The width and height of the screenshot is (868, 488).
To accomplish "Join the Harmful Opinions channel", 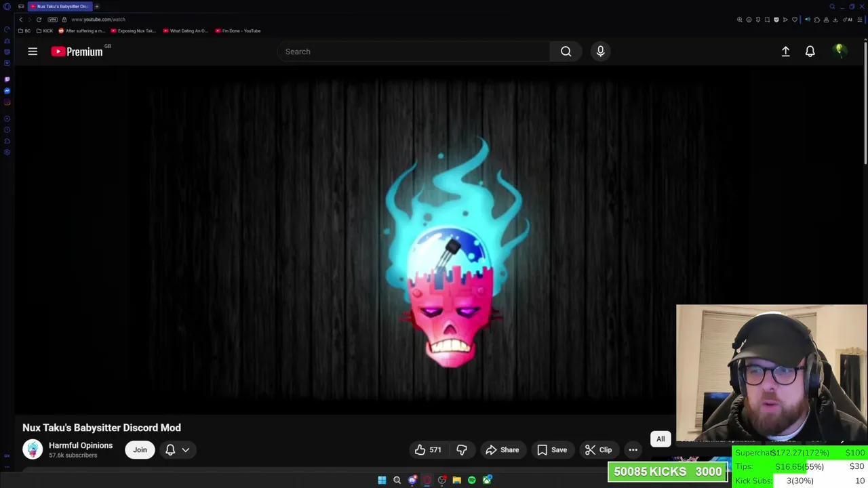I will [x=140, y=450].
